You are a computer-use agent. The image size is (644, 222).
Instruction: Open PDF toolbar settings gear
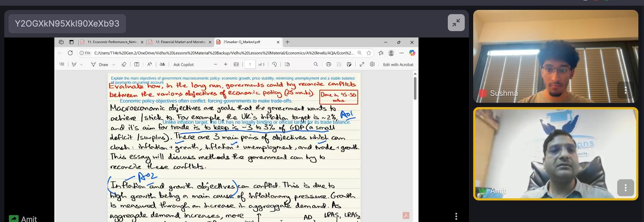click(372, 64)
